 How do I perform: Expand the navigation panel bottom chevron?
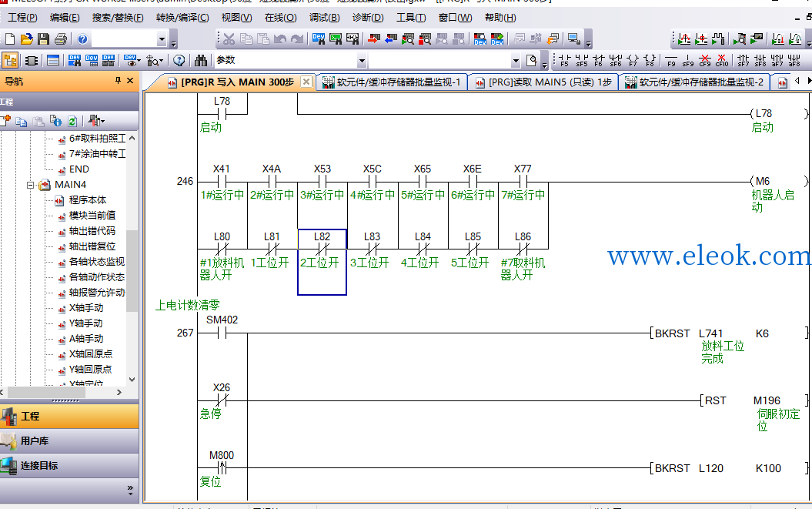pos(130,489)
